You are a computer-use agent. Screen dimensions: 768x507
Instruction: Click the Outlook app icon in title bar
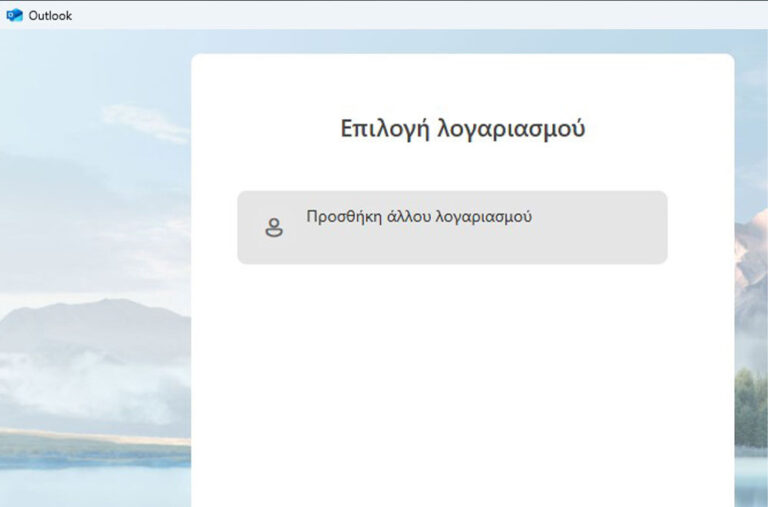pyautogui.click(x=14, y=15)
